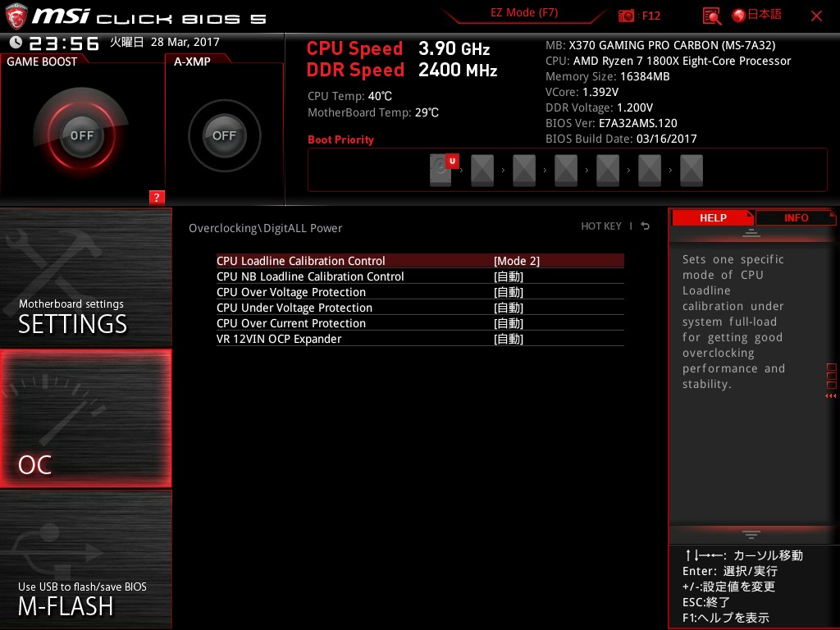Click the bottom grip handle of help panel
Viewport: 840px width, 630px height.
(751, 535)
